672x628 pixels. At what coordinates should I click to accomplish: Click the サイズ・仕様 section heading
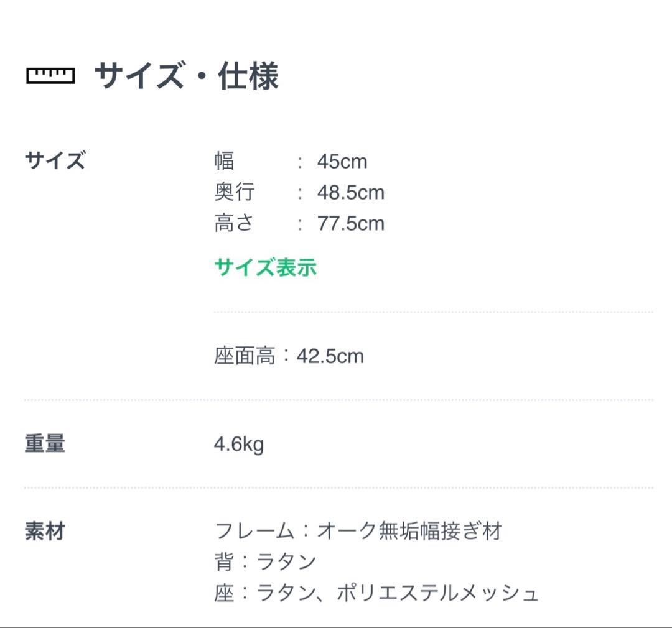(x=186, y=76)
